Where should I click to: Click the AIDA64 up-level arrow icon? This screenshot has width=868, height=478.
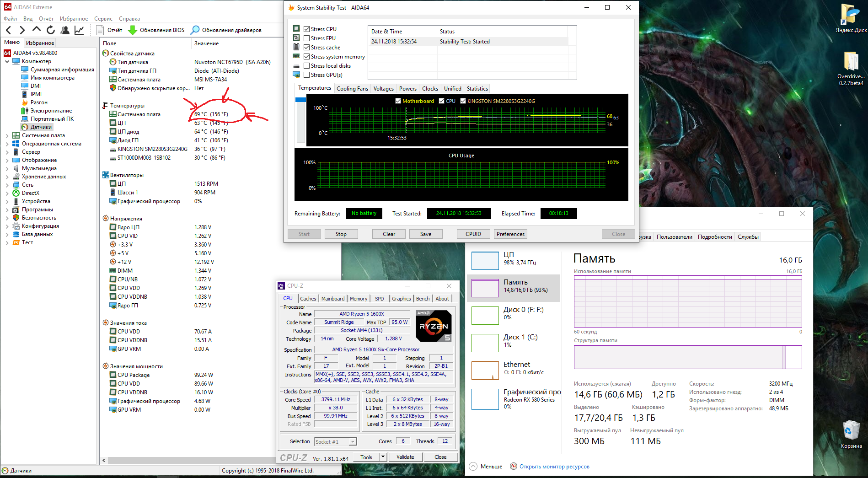[x=37, y=30]
